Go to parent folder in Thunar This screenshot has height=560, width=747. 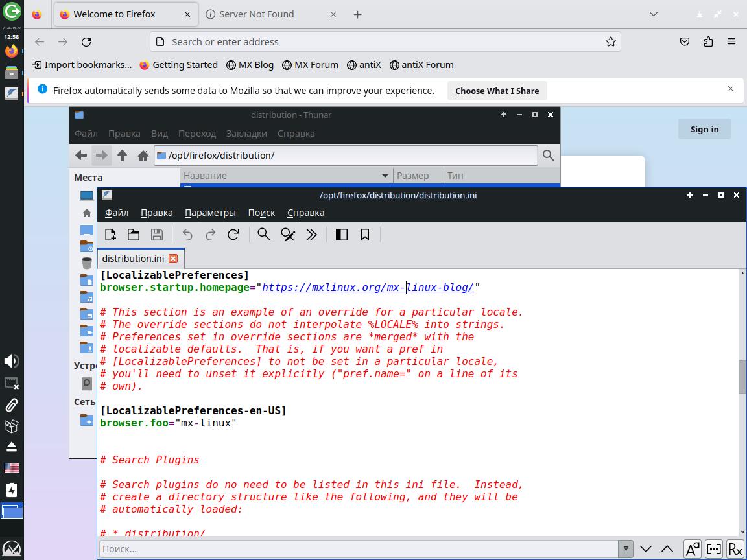[123, 156]
